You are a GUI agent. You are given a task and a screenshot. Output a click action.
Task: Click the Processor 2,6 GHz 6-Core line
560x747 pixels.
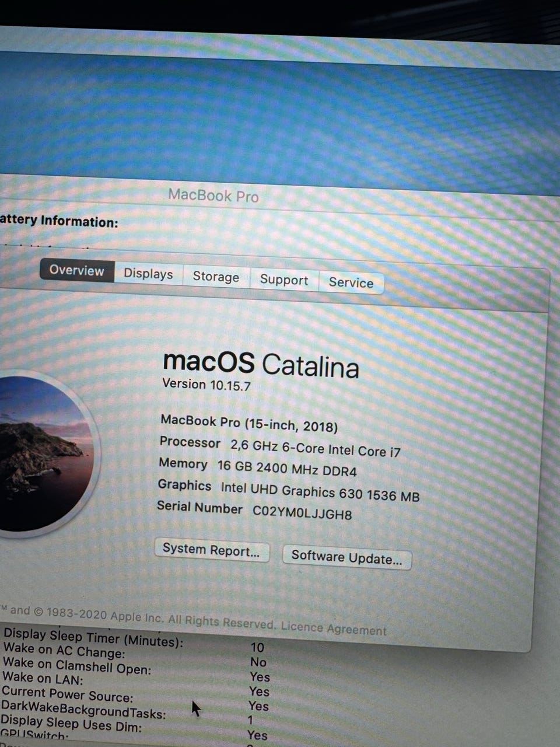point(280,446)
